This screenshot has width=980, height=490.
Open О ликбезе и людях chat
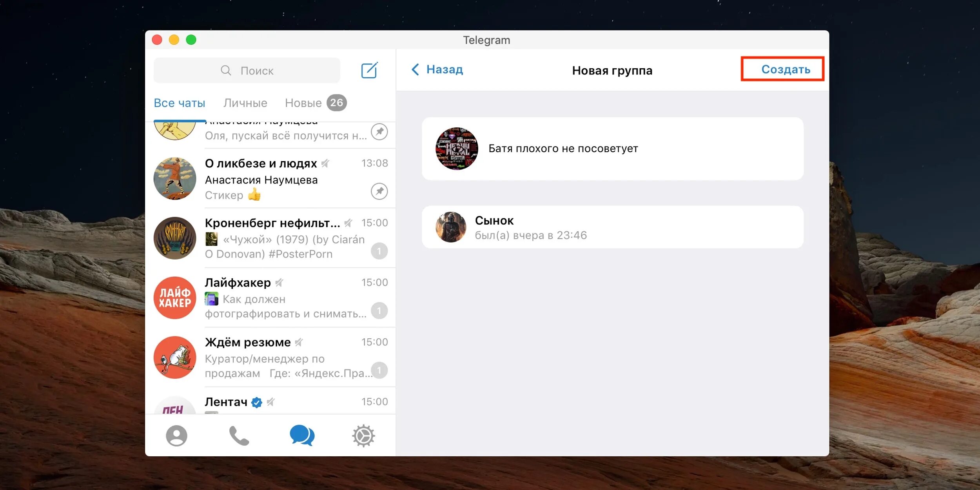click(x=270, y=179)
